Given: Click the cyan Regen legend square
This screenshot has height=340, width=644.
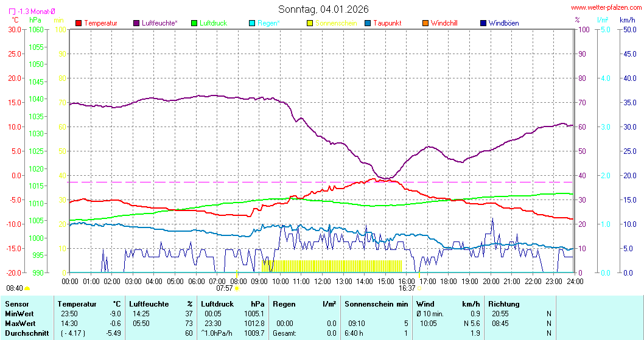Looking at the screenshot, I should coord(253,23).
